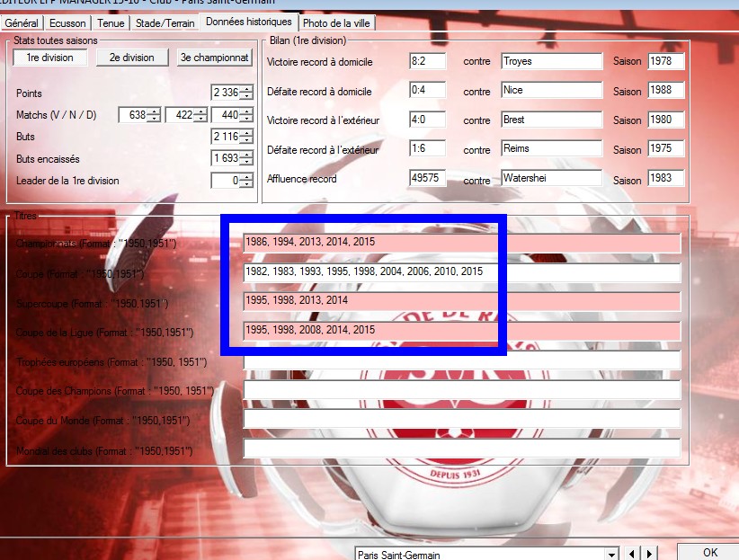739x560 pixels.
Task: Click the Coupe des Champions field
Action: [462, 390]
